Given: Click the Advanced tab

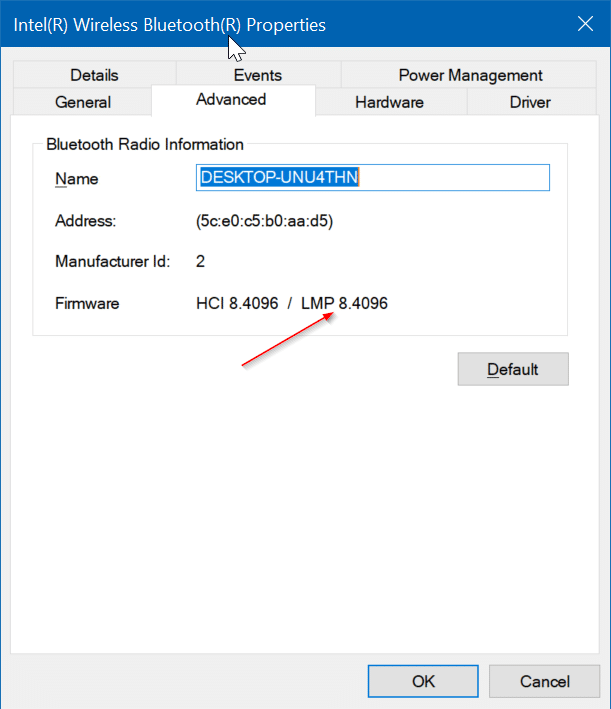Looking at the screenshot, I should pos(231,99).
